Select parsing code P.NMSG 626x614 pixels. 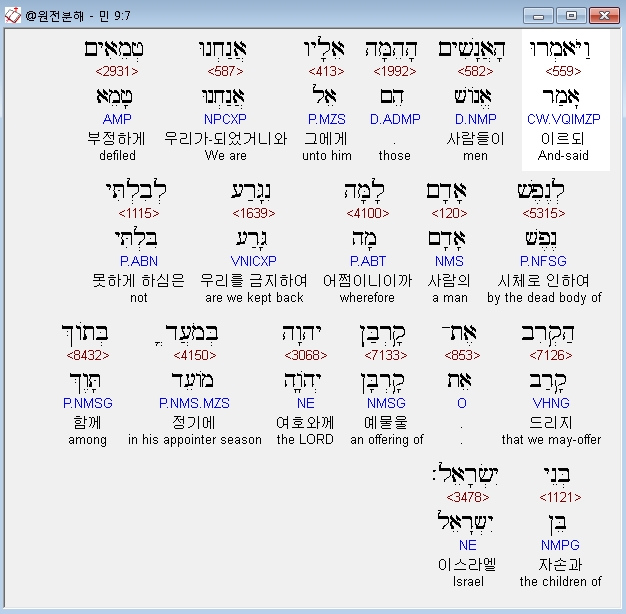tap(88, 403)
